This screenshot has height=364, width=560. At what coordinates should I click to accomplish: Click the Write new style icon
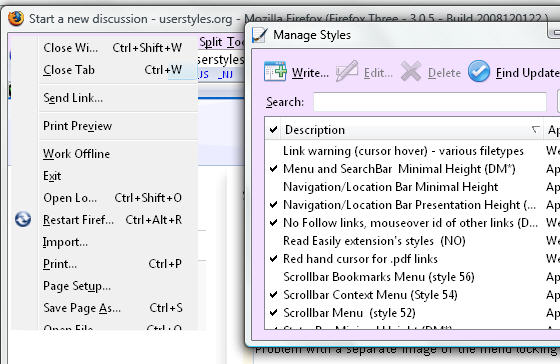pyautogui.click(x=275, y=71)
